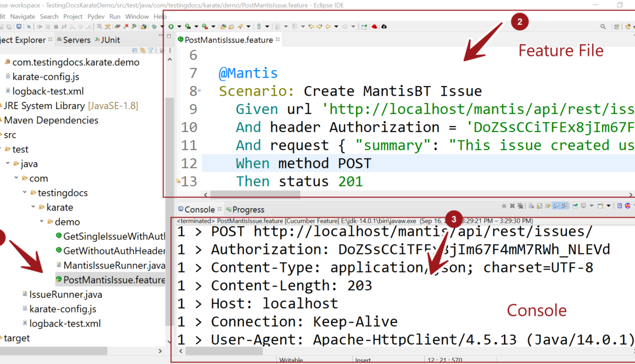Click Collapse All icon in Project Explorer

[x=135, y=50]
